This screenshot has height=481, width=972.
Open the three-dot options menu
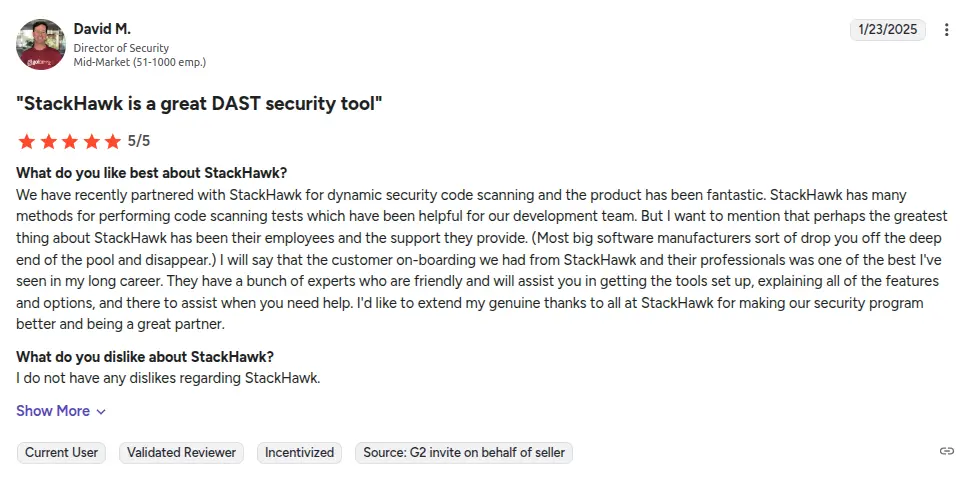click(947, 30)
